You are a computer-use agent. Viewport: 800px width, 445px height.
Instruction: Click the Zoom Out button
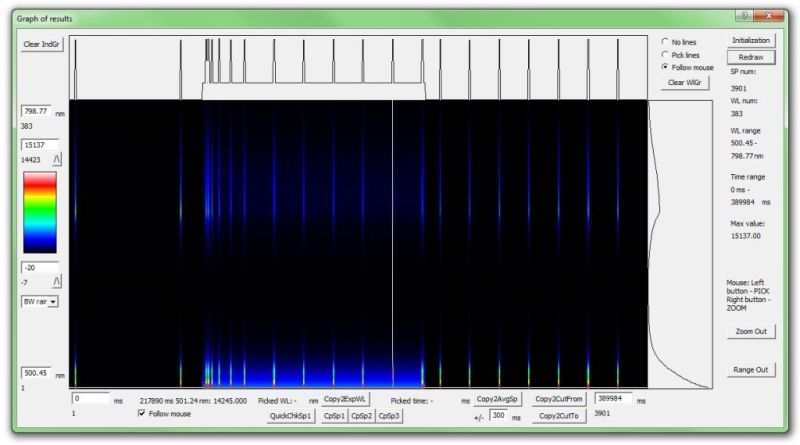(751, 331)
